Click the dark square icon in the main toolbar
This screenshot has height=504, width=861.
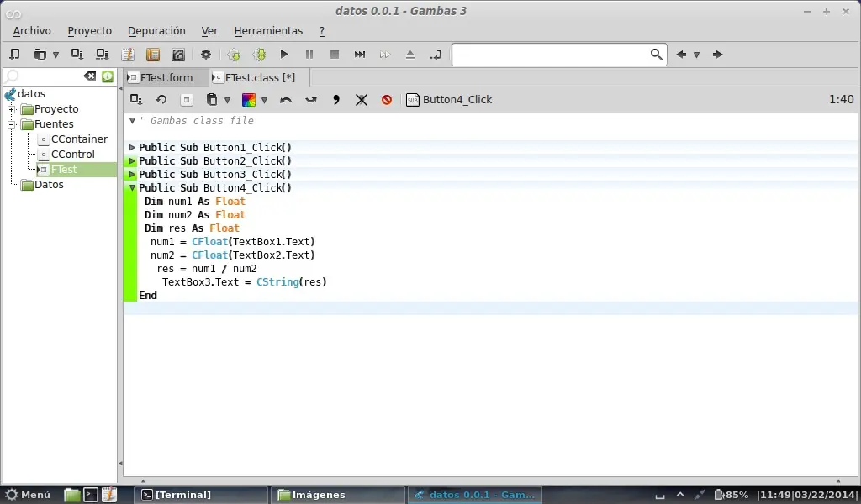[178, 55]
